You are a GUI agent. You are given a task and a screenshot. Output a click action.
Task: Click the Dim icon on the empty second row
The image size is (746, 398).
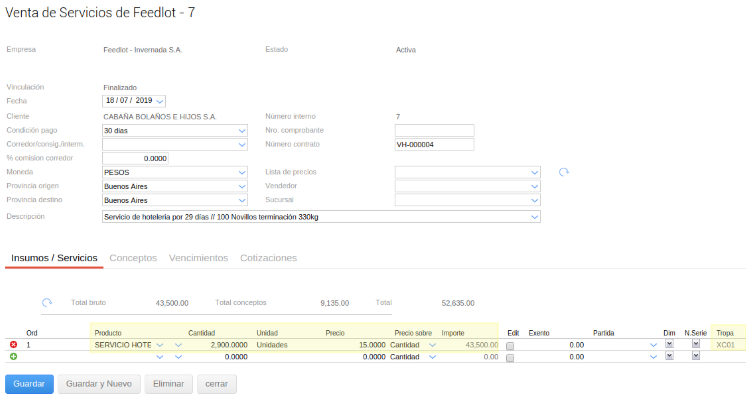point(669,356)
